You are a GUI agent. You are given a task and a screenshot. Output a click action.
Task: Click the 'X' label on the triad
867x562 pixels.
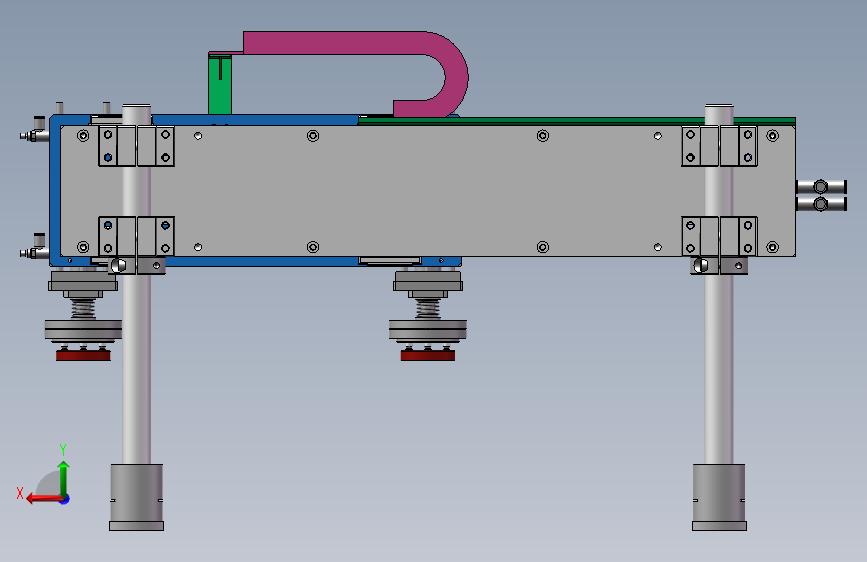click(x=20, y=493)
